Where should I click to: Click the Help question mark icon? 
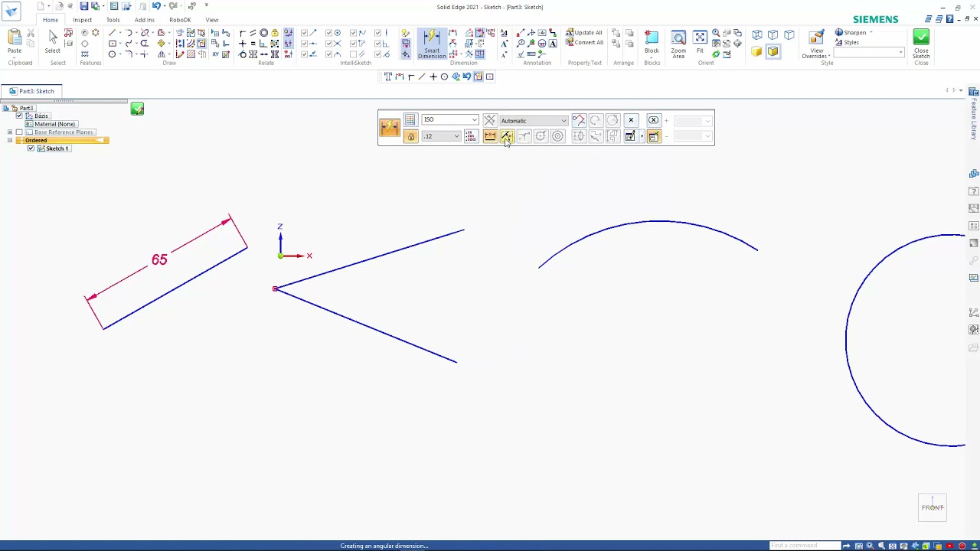pyautogui.click(x=949, y=18)
